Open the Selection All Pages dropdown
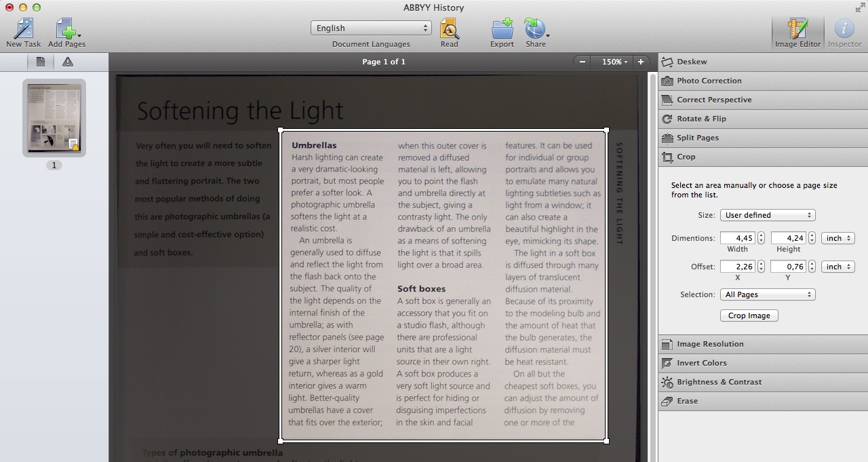Image resolution: width=868 pixels, height=462 pixels. pos(768,294)
